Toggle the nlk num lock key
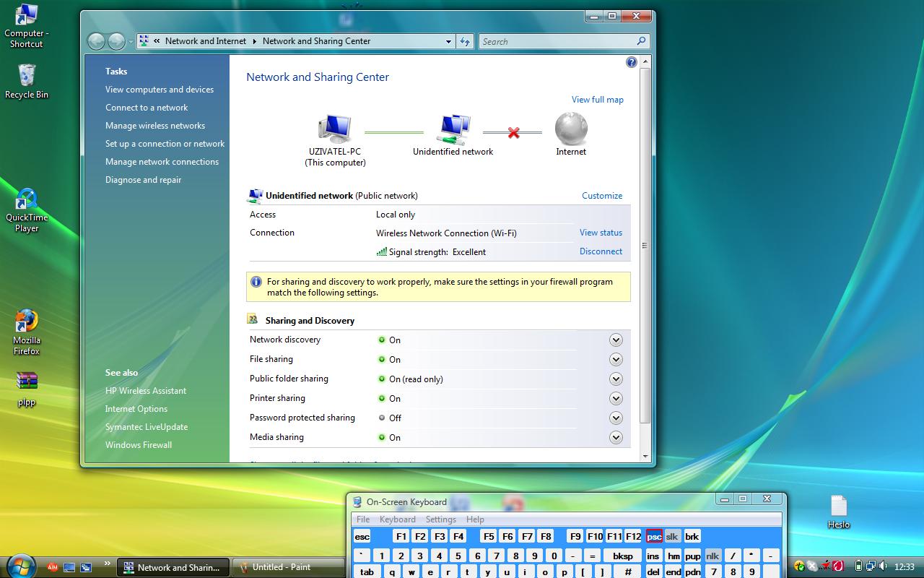The height and width of the screenshot is (578, 924). click(x=712, y=556)
